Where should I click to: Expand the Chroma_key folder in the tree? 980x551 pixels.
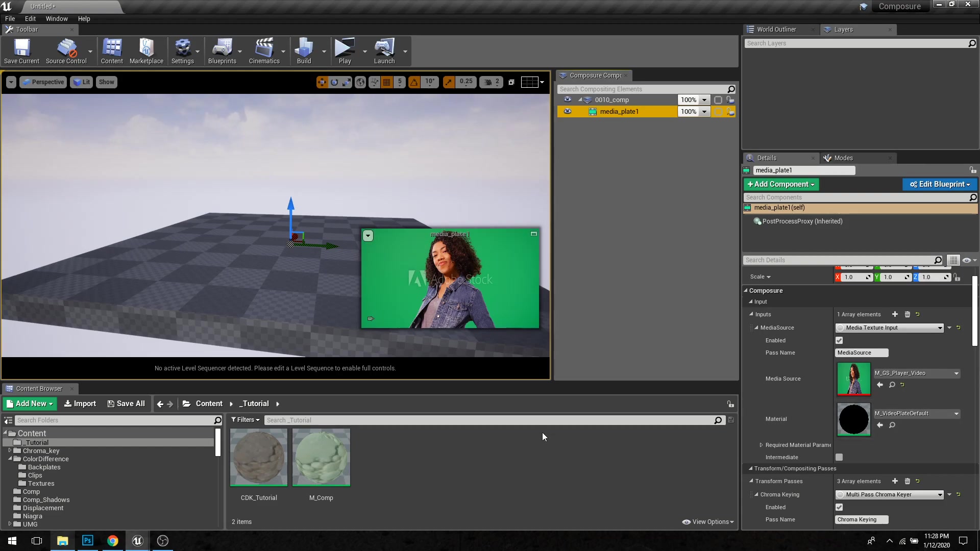10,450
